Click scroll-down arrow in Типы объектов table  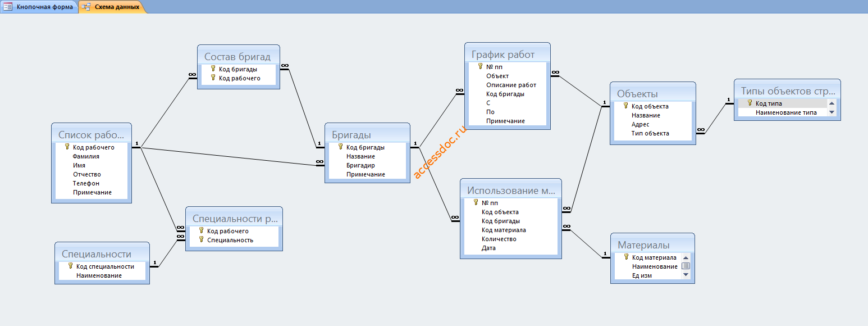[832, 112]
